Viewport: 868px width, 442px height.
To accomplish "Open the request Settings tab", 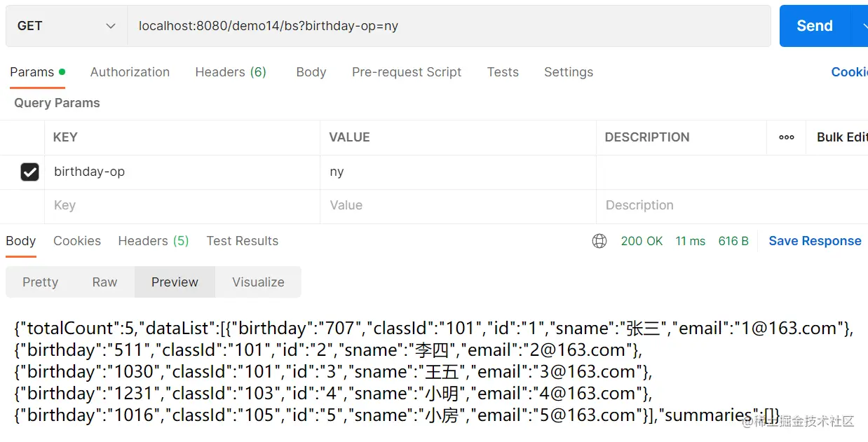I will (x=568, y=72).
